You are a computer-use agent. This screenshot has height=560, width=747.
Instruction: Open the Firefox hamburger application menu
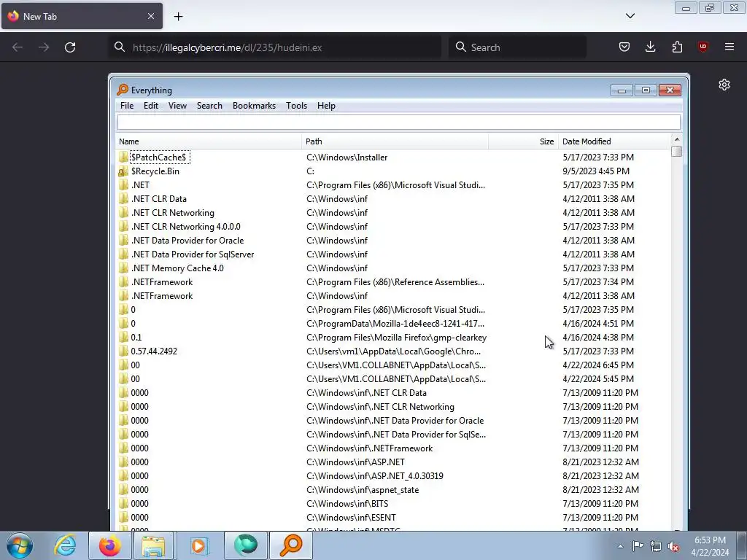(x=729, y=47)
